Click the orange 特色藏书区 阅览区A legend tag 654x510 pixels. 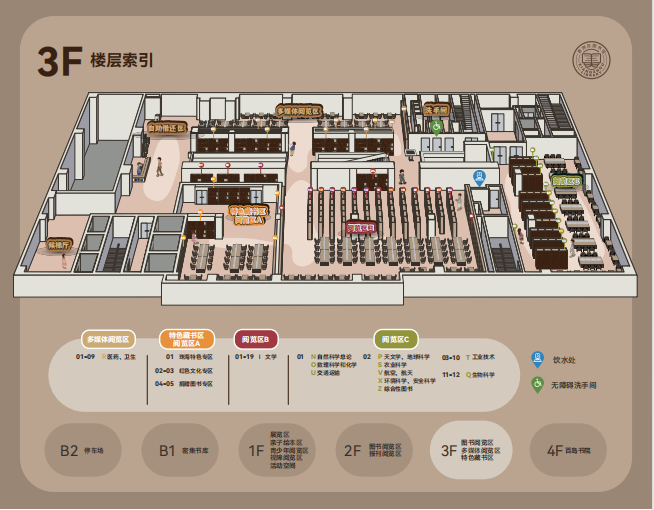coord(185,339)
